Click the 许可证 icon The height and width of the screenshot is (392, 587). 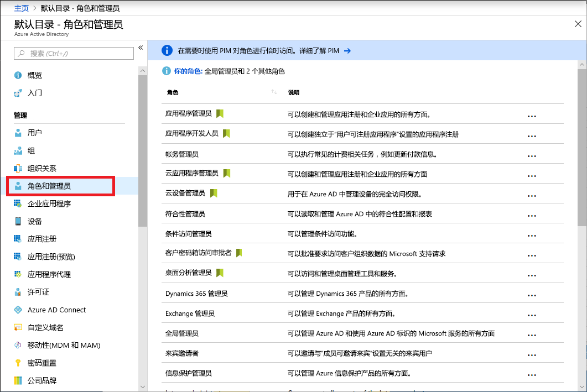click(x=18, y=292)
